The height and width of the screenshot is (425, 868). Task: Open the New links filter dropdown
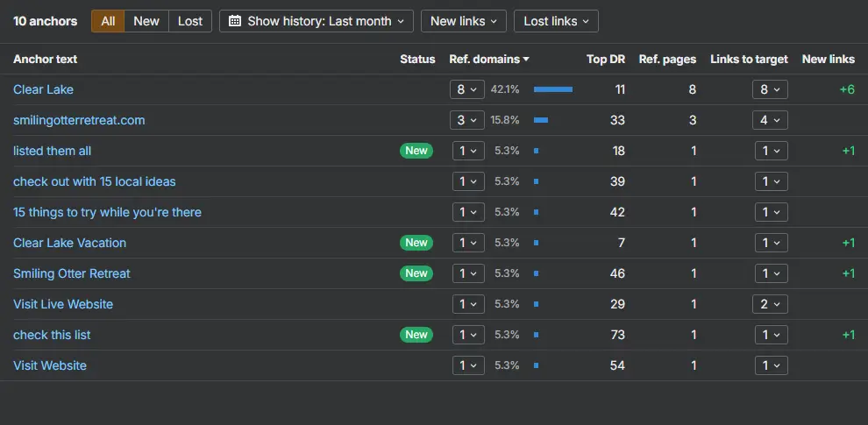click(x=463, y=21)
